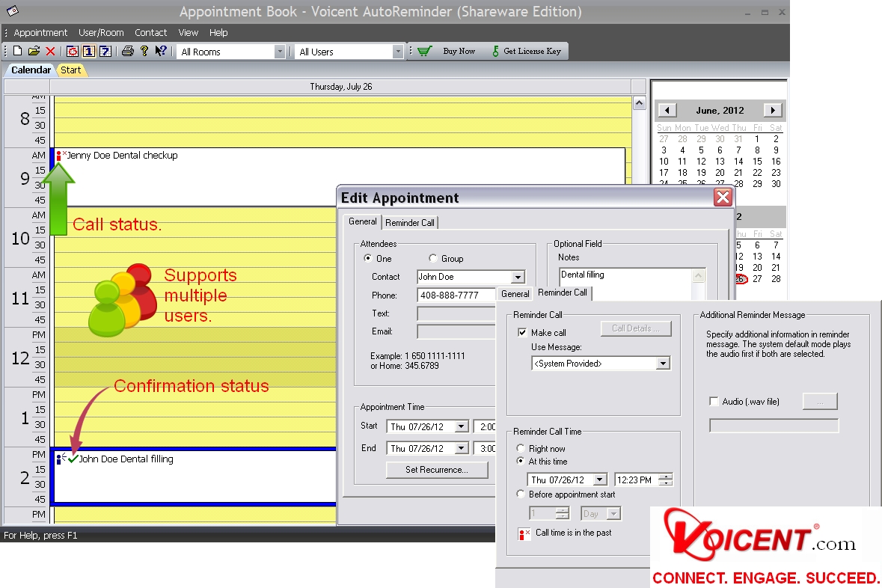Click the Set Recurrence button
The image size is (882, 588).
437,470
